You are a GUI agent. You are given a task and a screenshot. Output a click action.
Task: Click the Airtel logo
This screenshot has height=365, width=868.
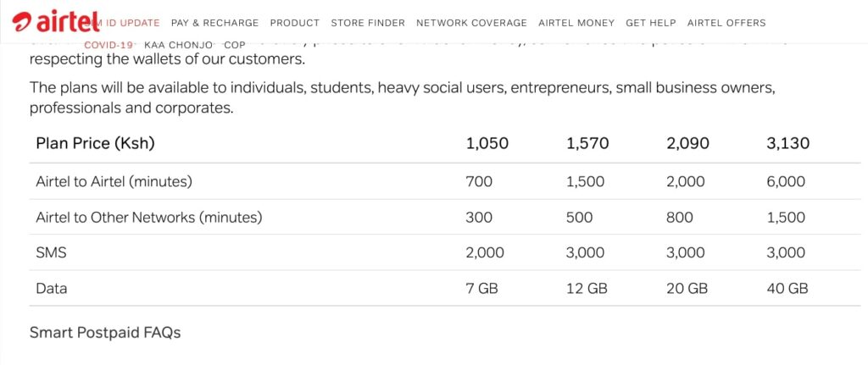pos(56,21)
